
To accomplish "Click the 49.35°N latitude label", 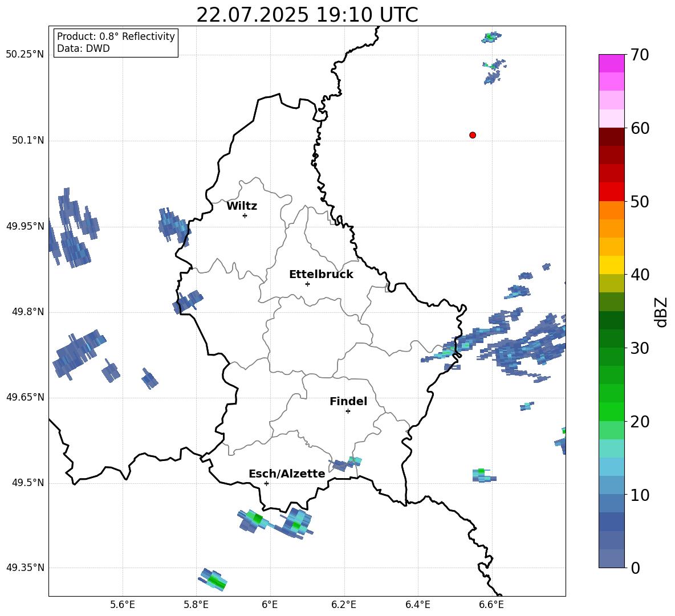I will (x=25, y=568).
